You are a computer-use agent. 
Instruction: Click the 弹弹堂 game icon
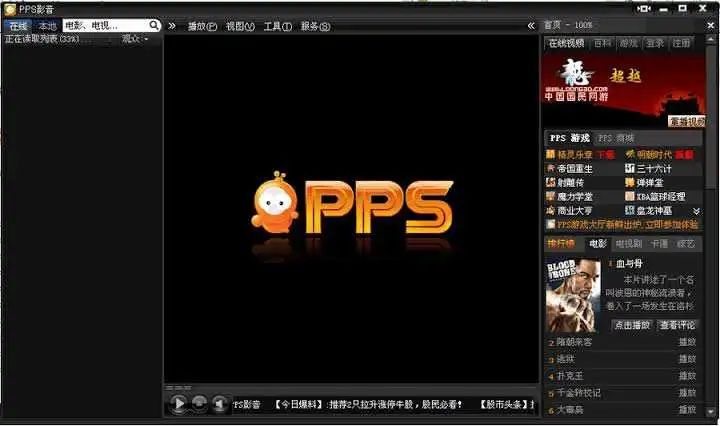(x=630, y=182)
